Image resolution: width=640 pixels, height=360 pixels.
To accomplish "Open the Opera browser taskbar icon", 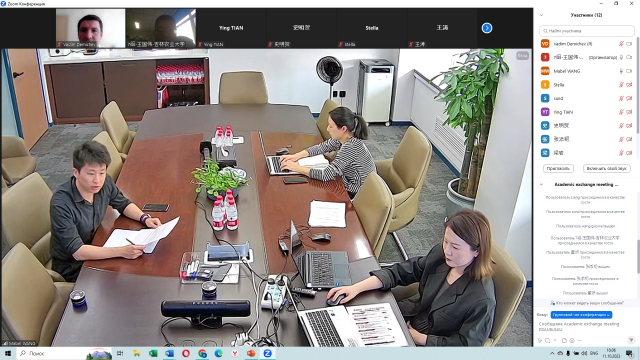I will pyautogui.click(x=186, y=353).
